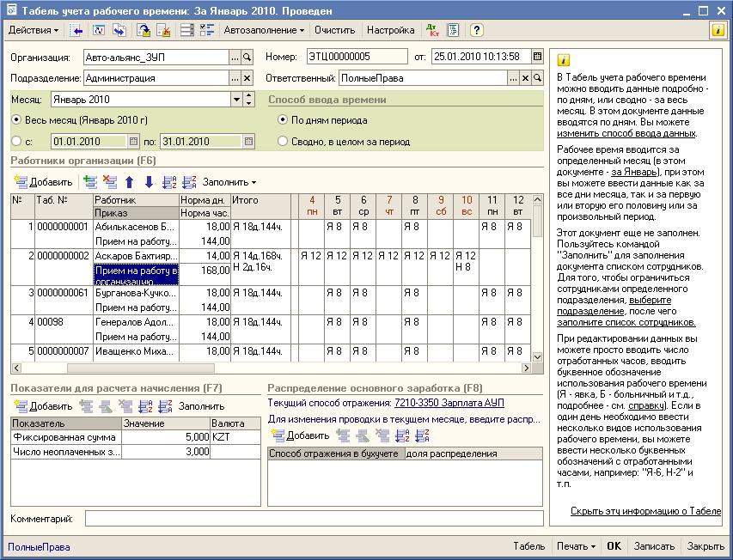Expand the Месяц dropdown list
Image resolution: width=733 pixels, height=560 pixels.
[x=236, y=100]
